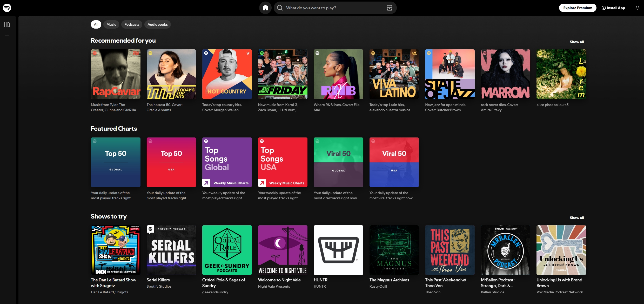
Task: Open the RapCaviar playlist cover
Action: click(x=116, y=74)
